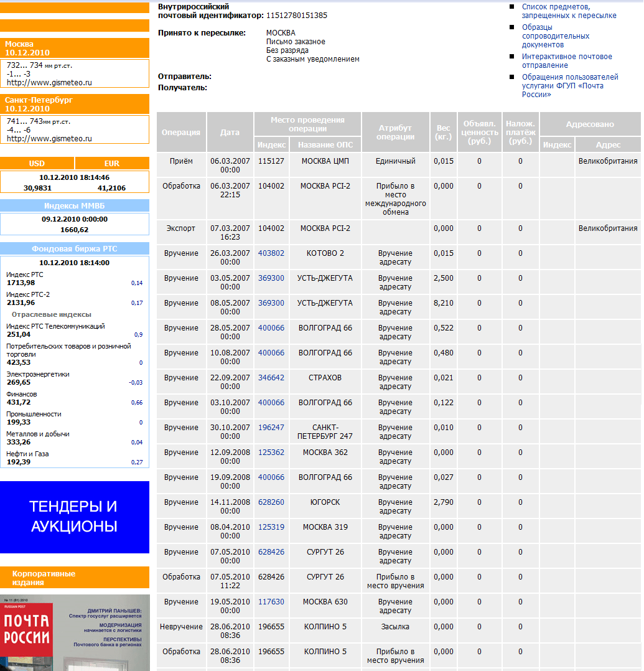The image size is (644, 671).
Task: Open index 117630 for МОСКВА 630
Action: (271, 602)
